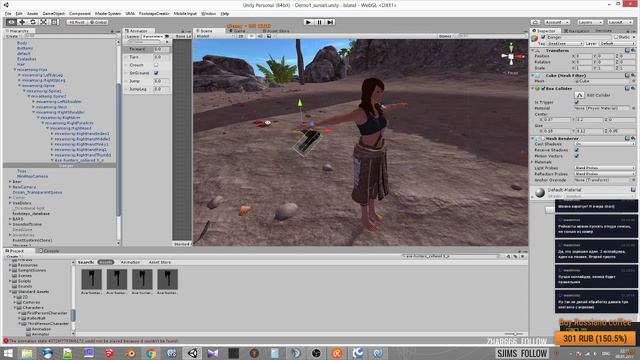
Task: Open Blender from the taskbar
Action: coord(130,353)
